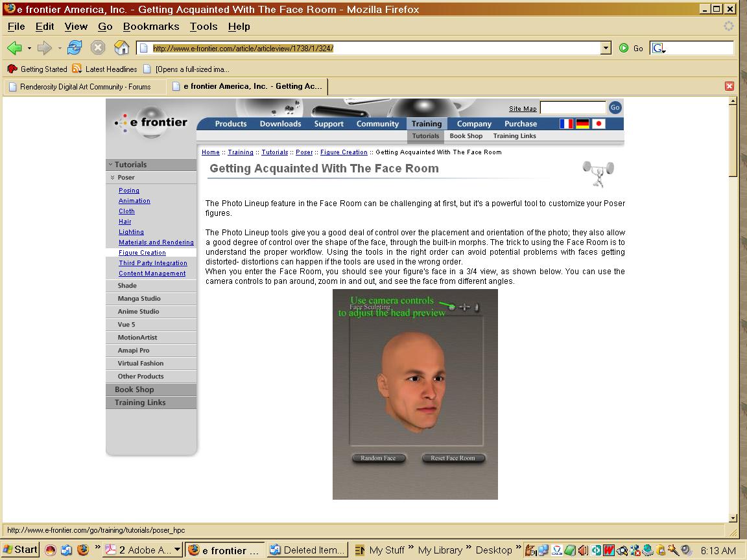The image size is (747, 560).
Task: Select the e frontier America tab
Action: (x=247, y=86)
